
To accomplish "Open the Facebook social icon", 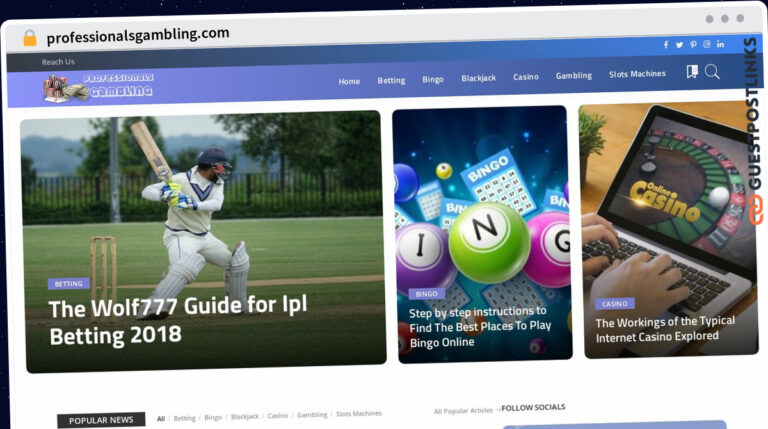I will point(666,45).
